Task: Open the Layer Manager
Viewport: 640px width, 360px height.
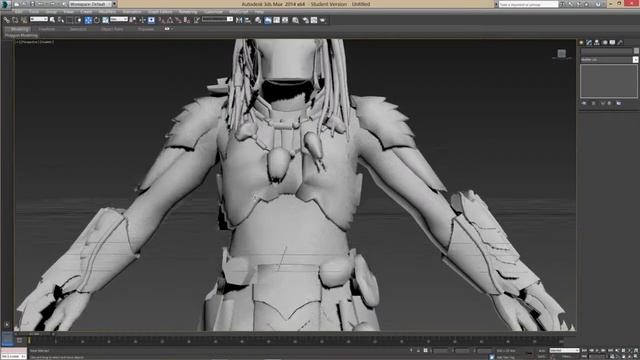Action: pos(258,20)
